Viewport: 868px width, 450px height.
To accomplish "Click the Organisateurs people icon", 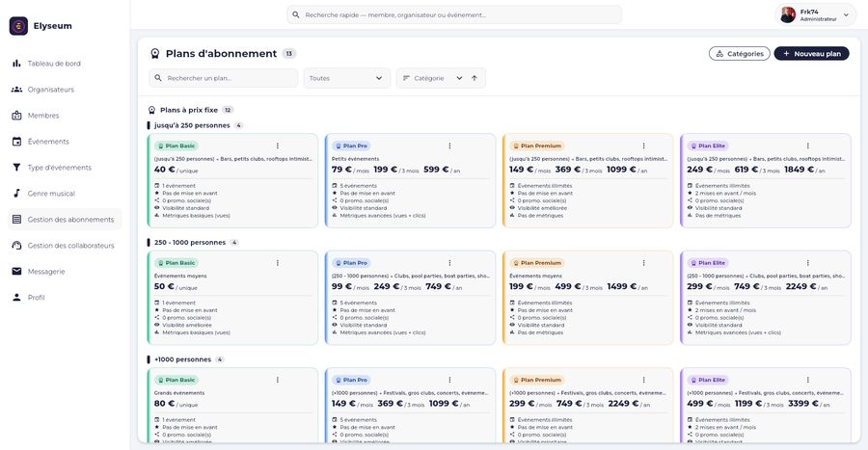I will click(x=16, y=90).
